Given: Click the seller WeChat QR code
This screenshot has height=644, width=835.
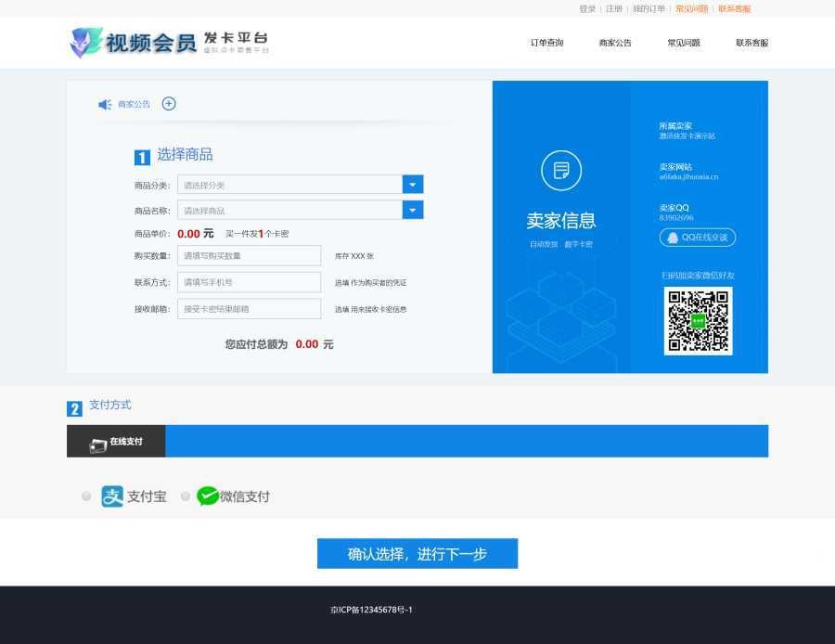Looking at the screenshot, I should coord(698,321).
